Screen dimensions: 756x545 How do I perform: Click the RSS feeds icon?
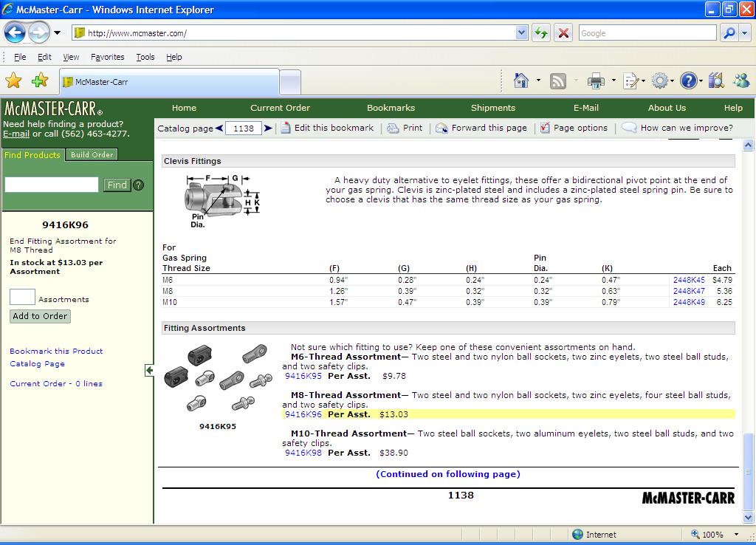558,80
